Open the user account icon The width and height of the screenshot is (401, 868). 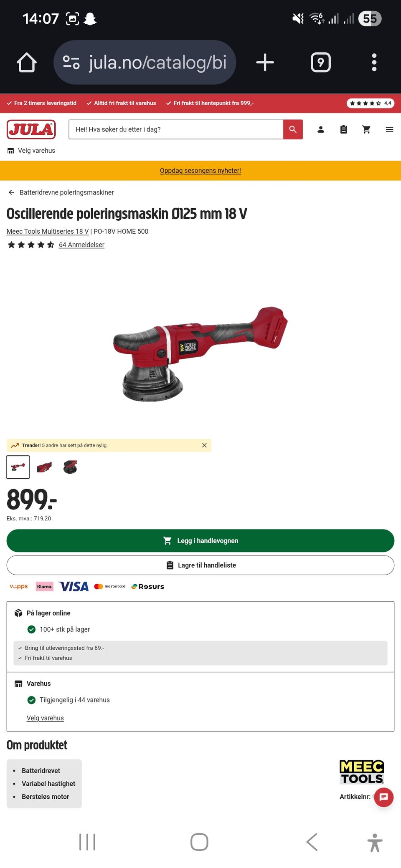[x=321, y=129]
